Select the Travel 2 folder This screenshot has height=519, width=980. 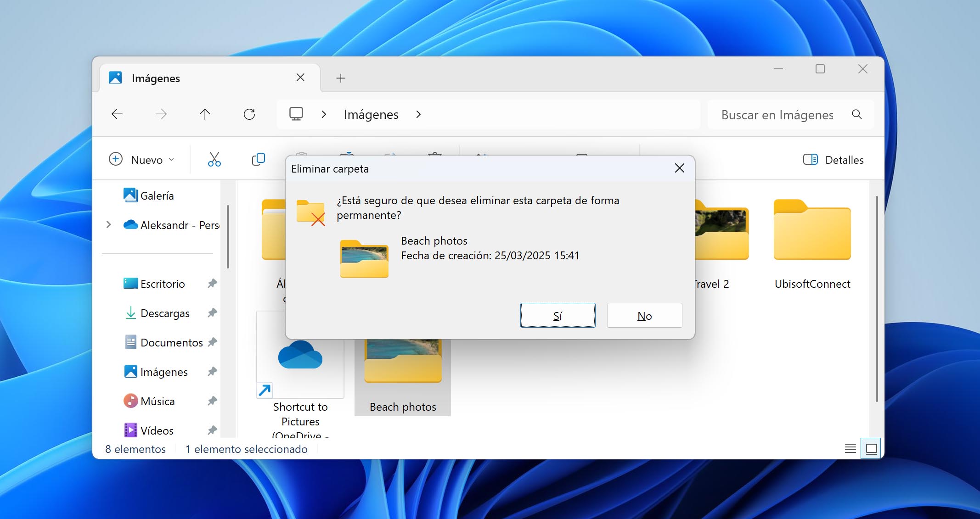point(721,244)
